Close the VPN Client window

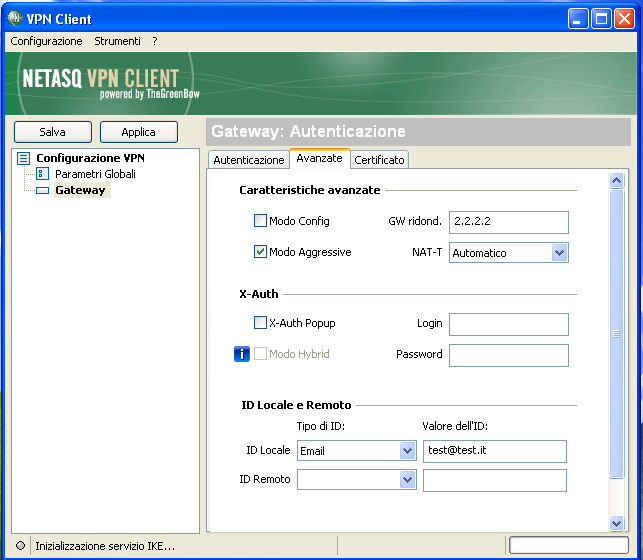click(x=624, y=19)
